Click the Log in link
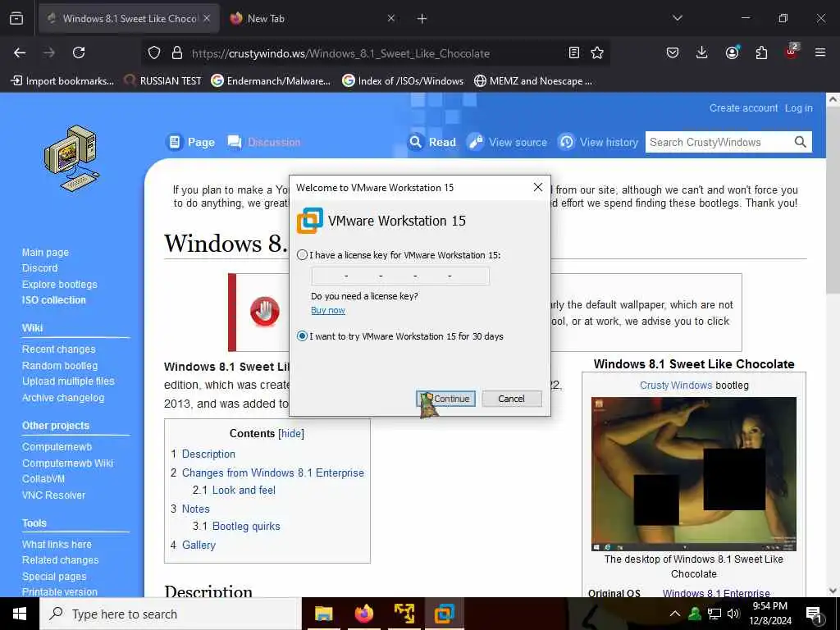 (x=799, y=107)
